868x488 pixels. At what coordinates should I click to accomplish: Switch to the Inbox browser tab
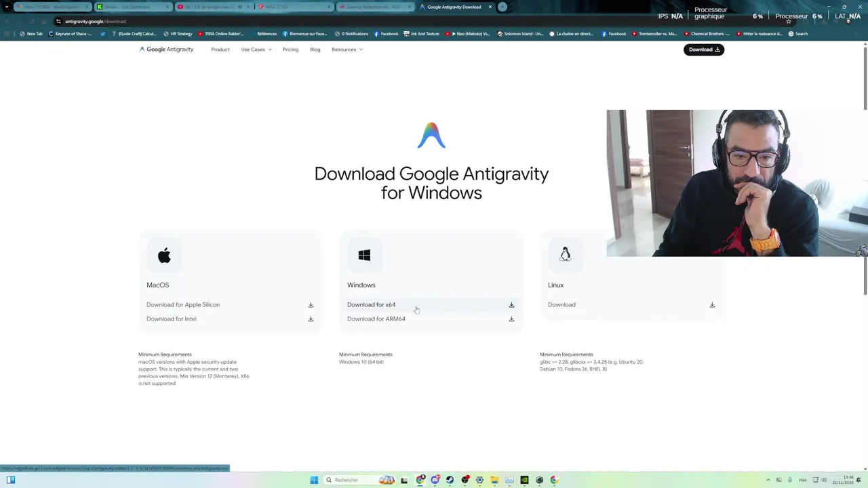tap(52, 7)
